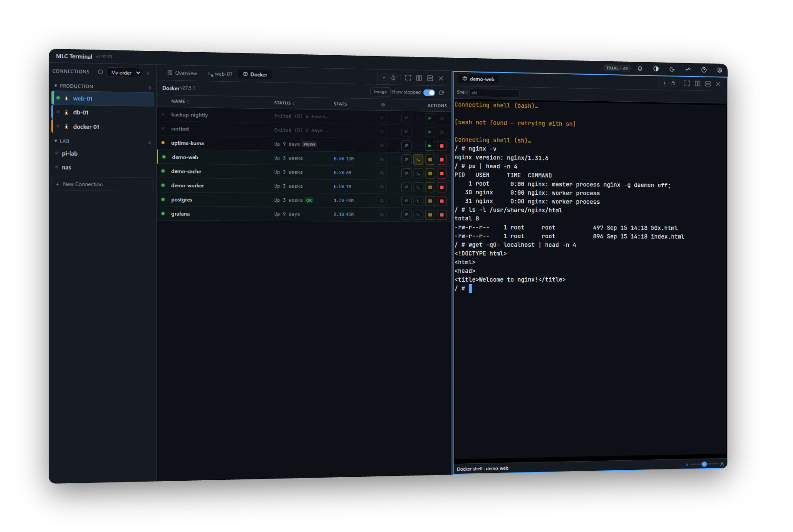Switch to the Overview tab
793x532 pixels.
182,73
